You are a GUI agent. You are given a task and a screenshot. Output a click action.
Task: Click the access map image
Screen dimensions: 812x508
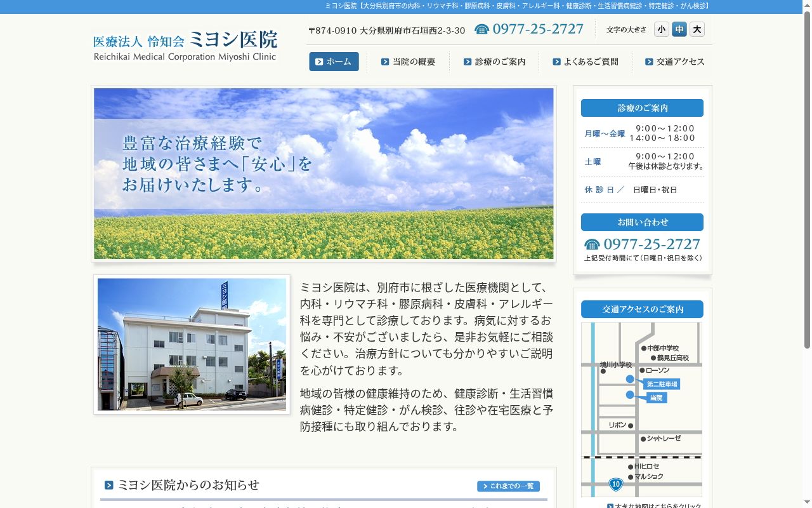click(x=641, y=410)
